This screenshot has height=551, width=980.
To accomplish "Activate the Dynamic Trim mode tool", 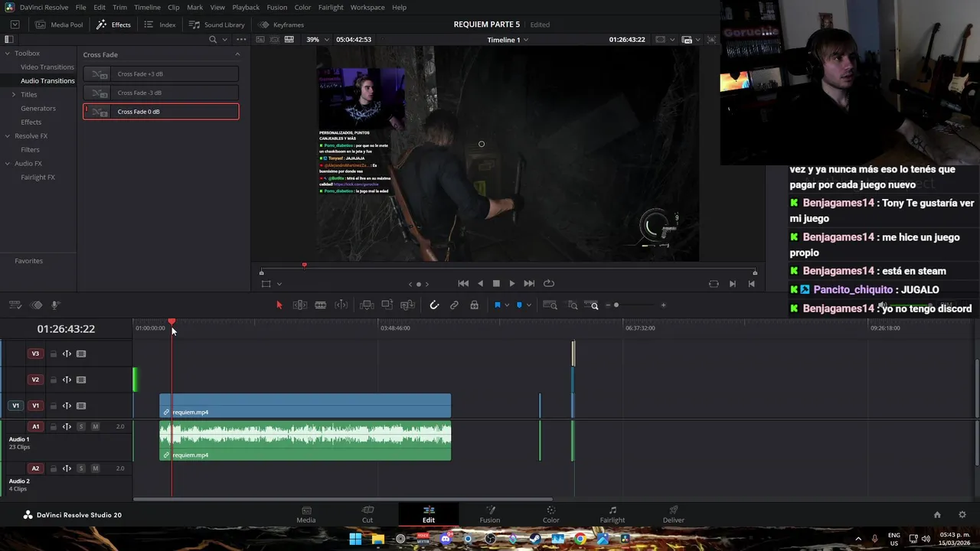I will click(321, 305).
